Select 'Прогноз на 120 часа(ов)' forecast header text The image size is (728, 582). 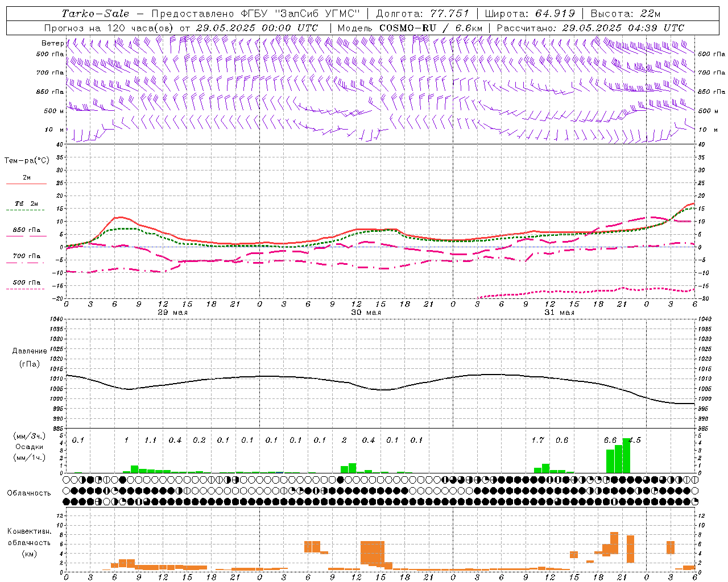(x=110, y=28)
